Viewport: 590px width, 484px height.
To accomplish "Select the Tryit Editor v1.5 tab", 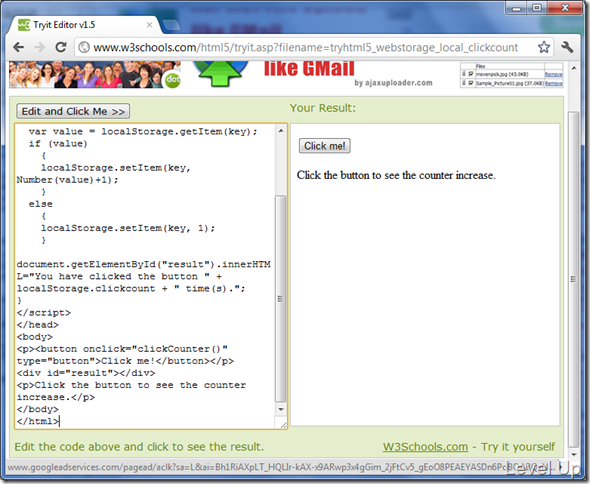I will [84, 25].
